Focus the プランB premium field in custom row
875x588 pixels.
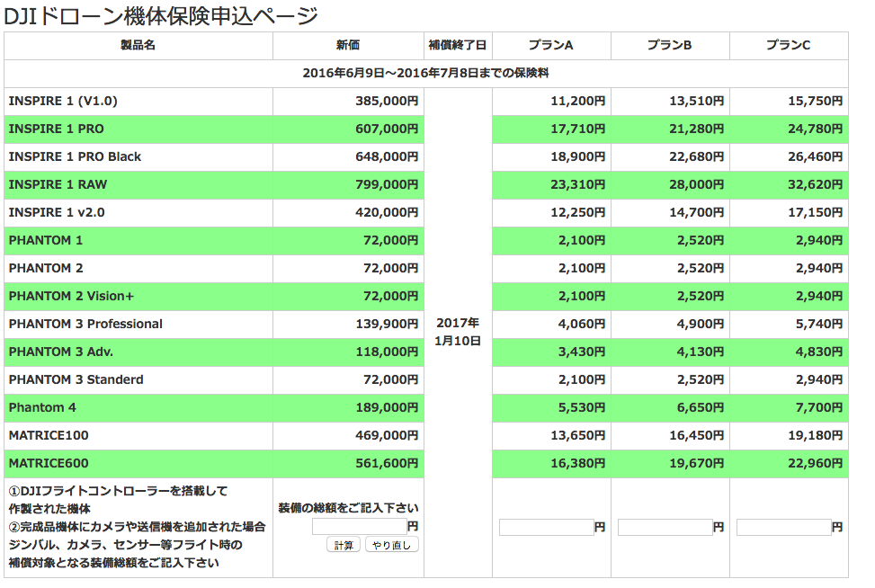click(665, 527)
